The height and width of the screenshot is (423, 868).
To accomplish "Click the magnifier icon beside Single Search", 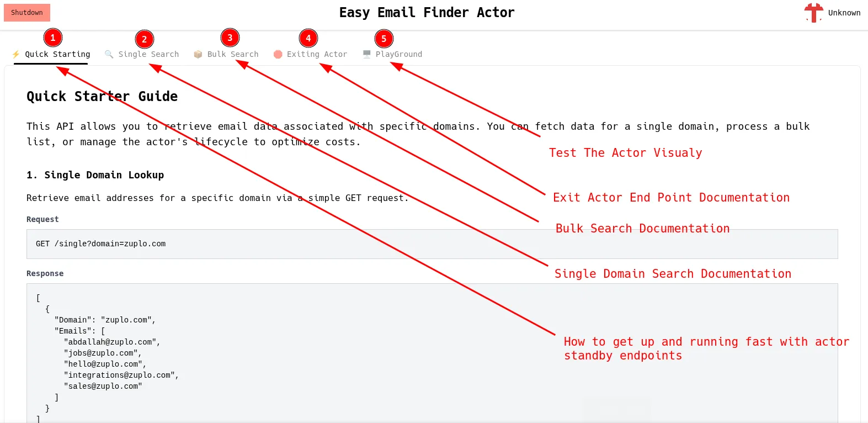I will click(x=108, y=54).
